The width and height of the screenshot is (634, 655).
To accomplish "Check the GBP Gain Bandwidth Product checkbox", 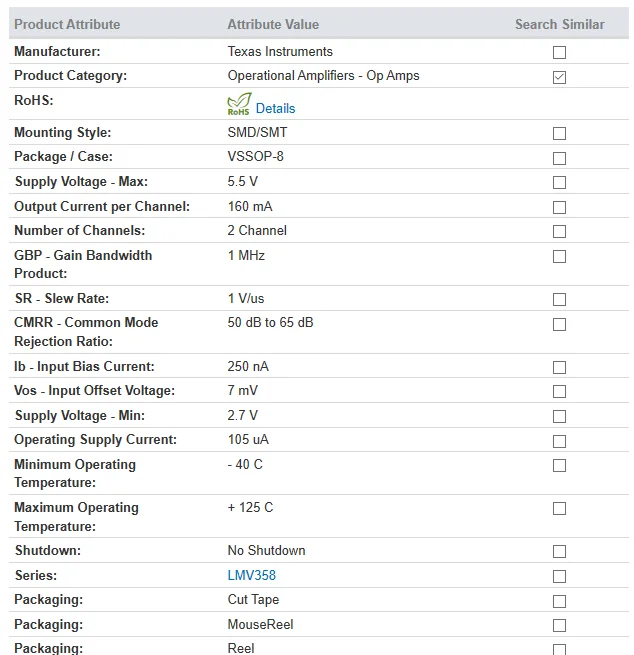I will click(x=559, y=257).
